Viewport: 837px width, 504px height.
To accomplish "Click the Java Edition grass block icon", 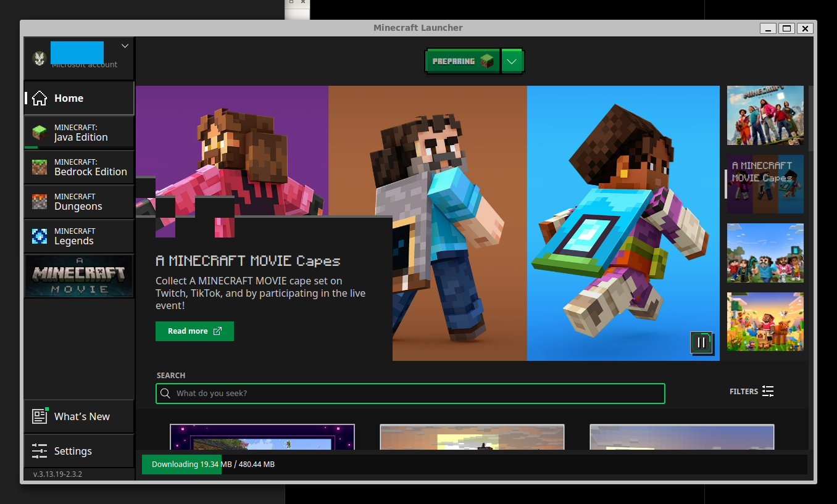I will point(40,133).
